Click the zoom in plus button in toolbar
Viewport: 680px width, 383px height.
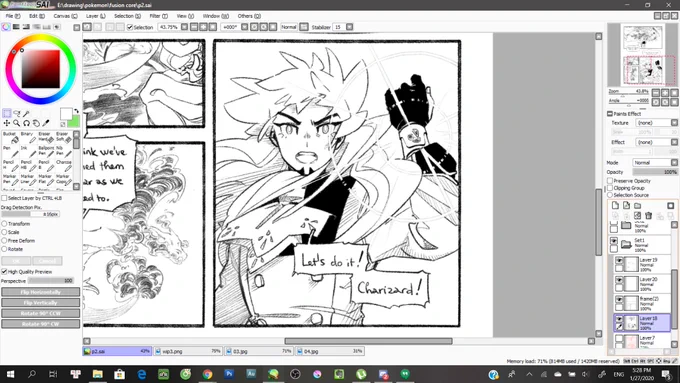tap(203, 27)
